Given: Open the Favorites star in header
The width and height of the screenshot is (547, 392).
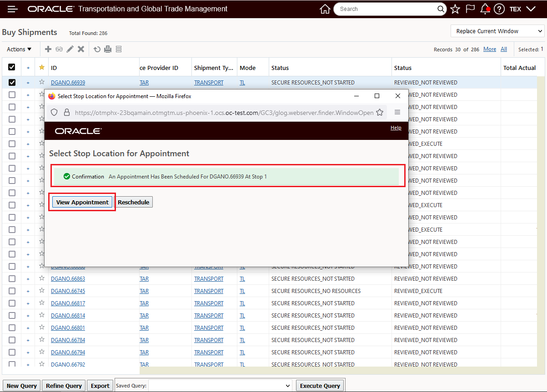Looking at the screenshot, I should tap(455, 9).
